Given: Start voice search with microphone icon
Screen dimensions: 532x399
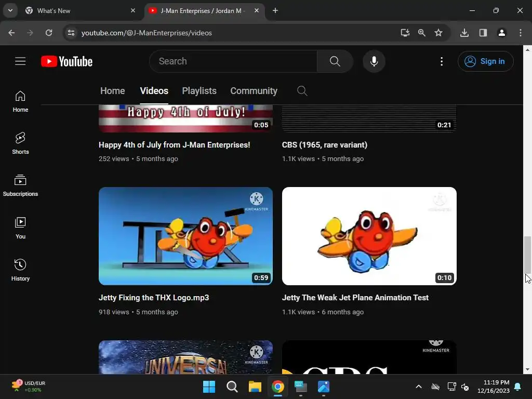Looking at the screenshot, I should point(374,61).
